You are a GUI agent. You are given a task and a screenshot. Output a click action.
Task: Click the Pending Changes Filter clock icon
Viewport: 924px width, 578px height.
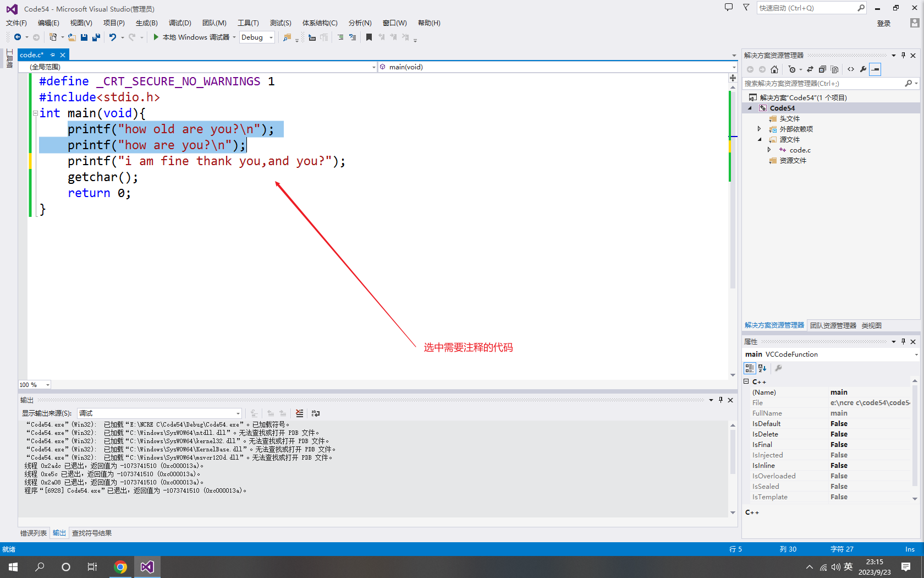tap(792, 69)
